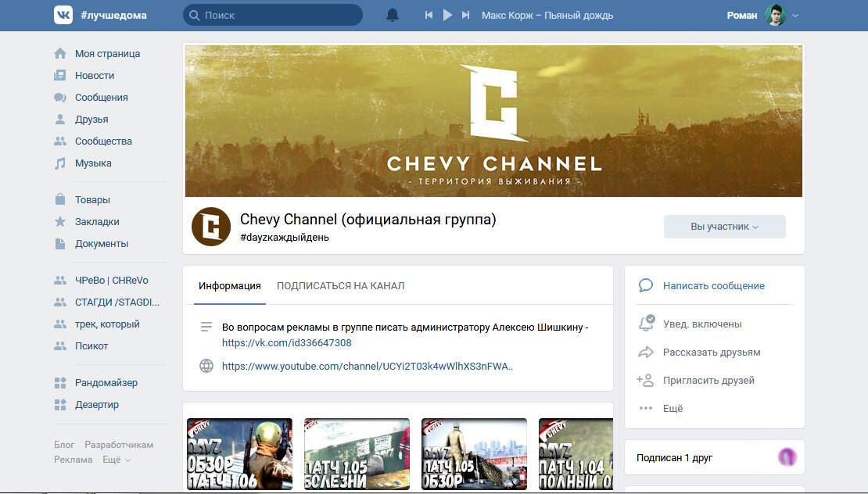Screen dimensions: 868x494
Task: Open Музыка in the sidebar
Action: (x=93, y=163)
